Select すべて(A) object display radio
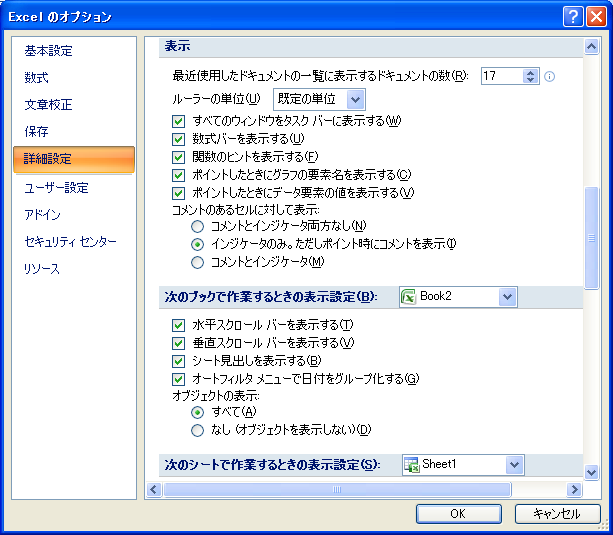The height and width of the screenshot is (535, 613). click(x=197, y=412)
